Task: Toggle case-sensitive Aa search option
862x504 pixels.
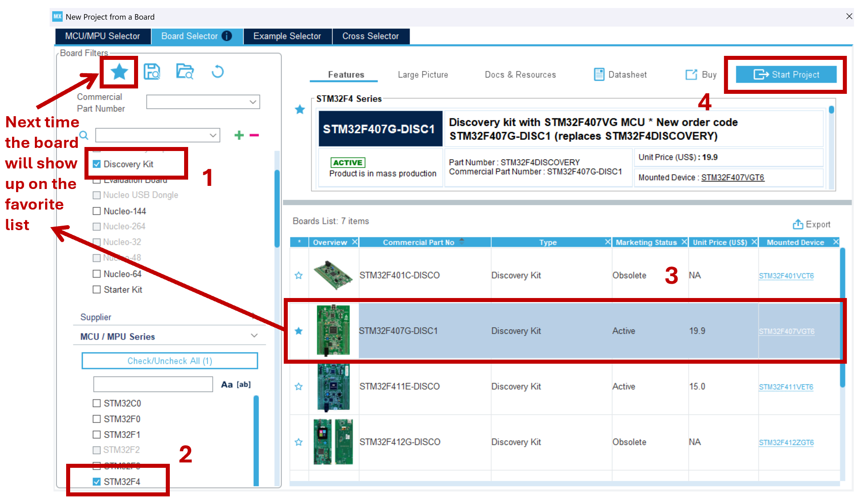Action: (227, 384)
